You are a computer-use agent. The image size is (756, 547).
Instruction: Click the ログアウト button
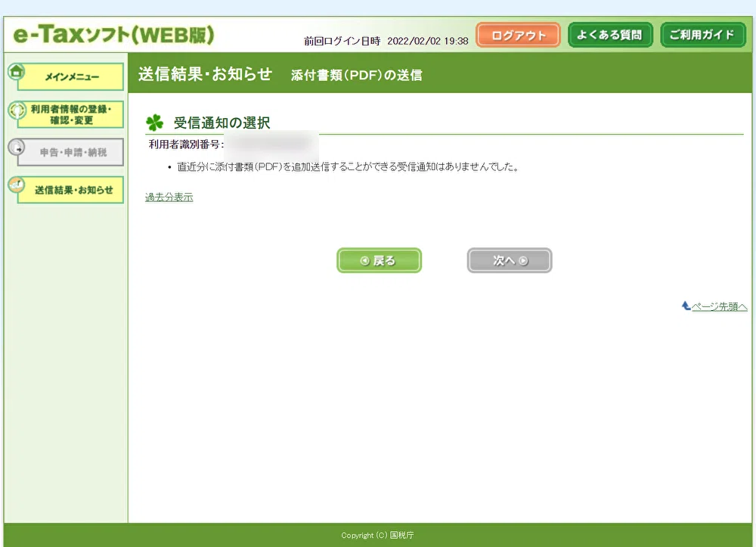tap(518, 36)
